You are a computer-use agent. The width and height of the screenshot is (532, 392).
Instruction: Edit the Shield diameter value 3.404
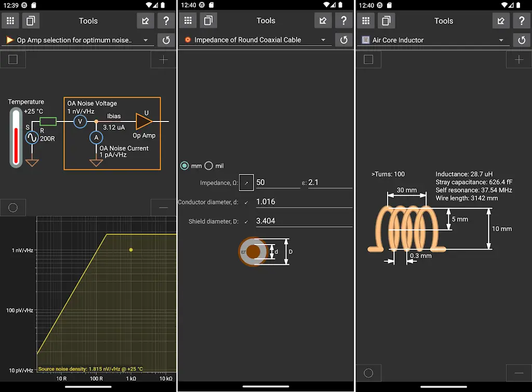pos(303,221)
